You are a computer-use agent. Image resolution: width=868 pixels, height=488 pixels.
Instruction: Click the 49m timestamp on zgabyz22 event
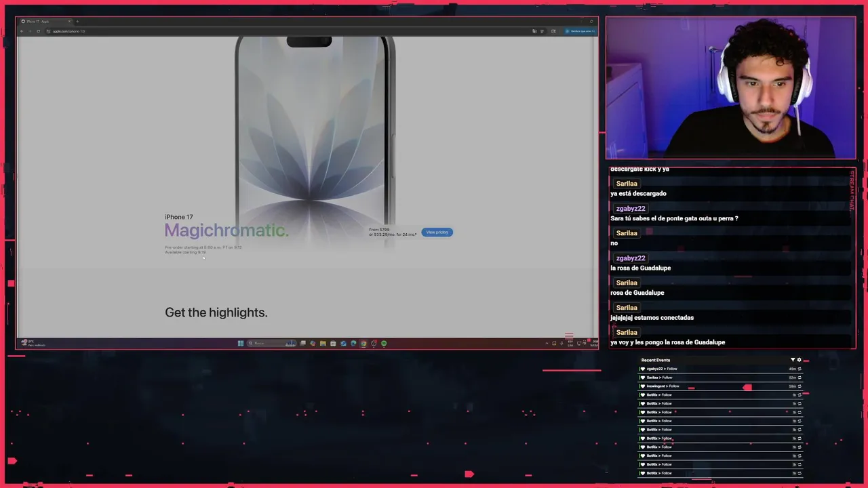(792, 369)
